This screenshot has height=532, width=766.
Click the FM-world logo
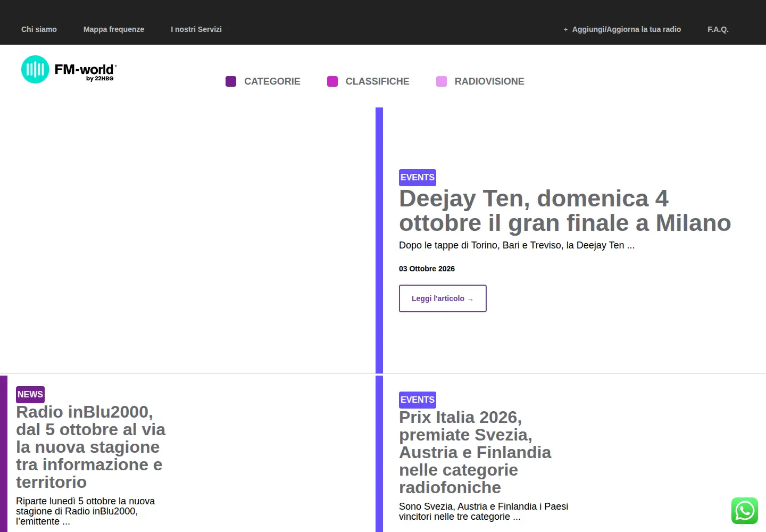(69, 69)
